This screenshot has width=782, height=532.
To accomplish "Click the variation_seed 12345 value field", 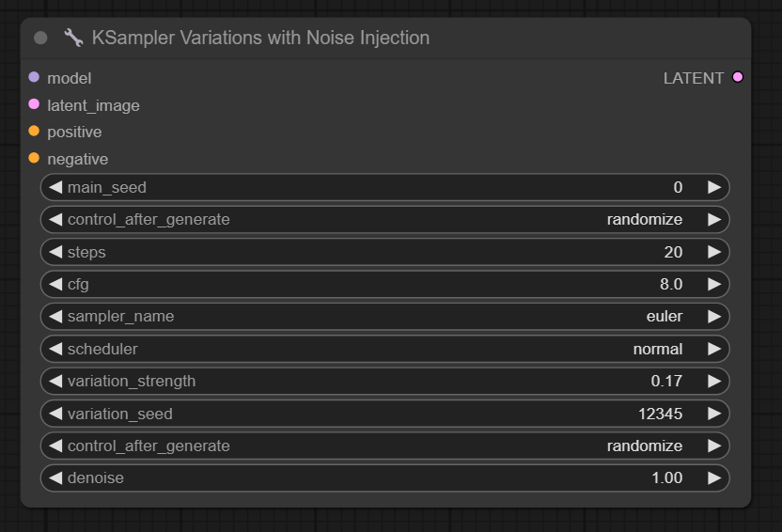I will [x=385, y=414].
